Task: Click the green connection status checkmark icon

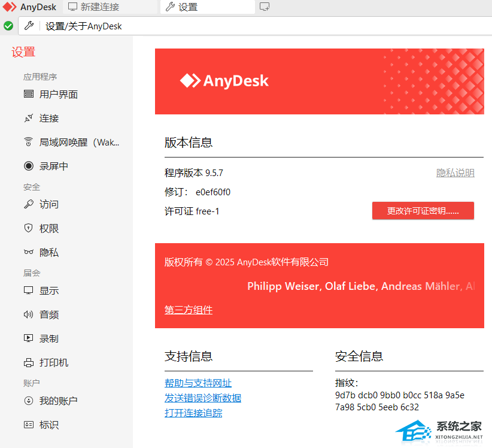Action: pyautogui.click(x=8, y=26)
